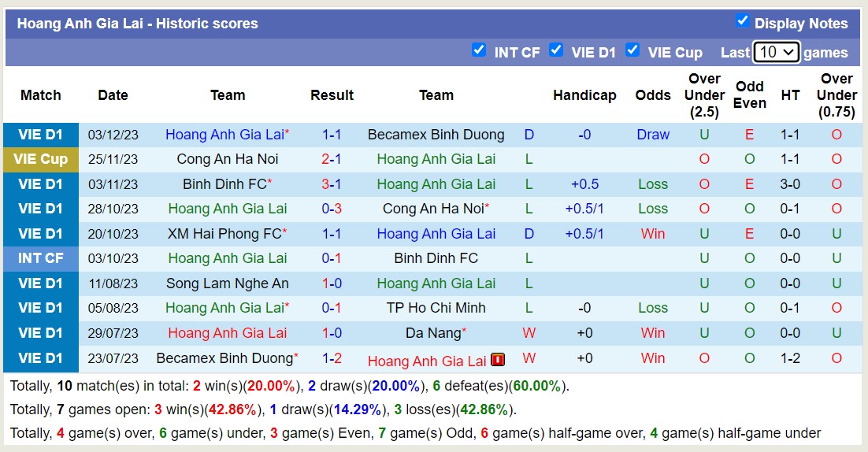Click the date 20/10/23
The image size is (868, 452).
113,234
